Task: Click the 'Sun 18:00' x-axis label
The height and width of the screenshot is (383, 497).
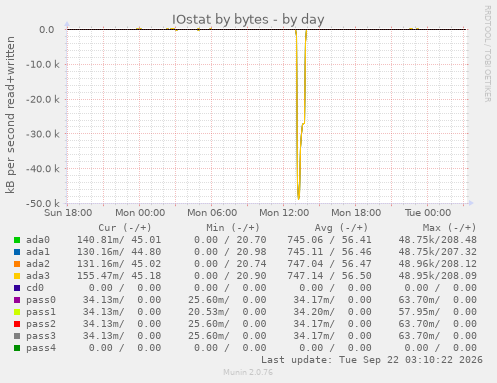Action: tap(68, 213)
